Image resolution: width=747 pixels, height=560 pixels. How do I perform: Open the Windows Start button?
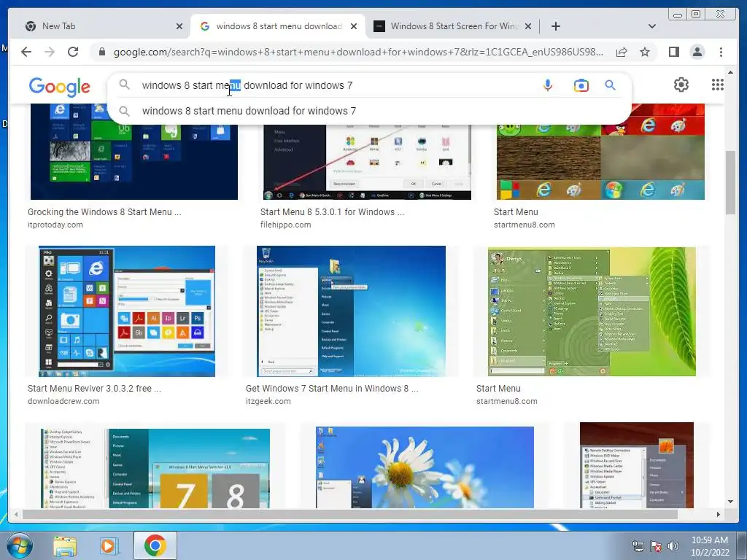tap(19, 545)
